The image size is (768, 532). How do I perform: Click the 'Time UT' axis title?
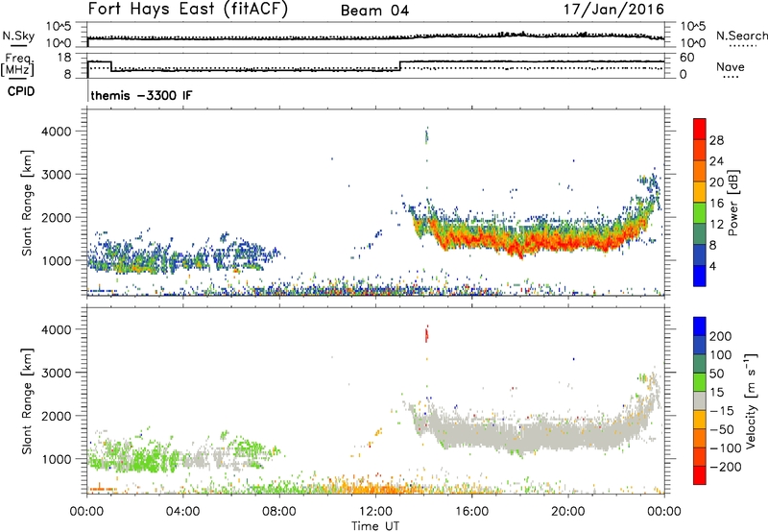(375, 526)
